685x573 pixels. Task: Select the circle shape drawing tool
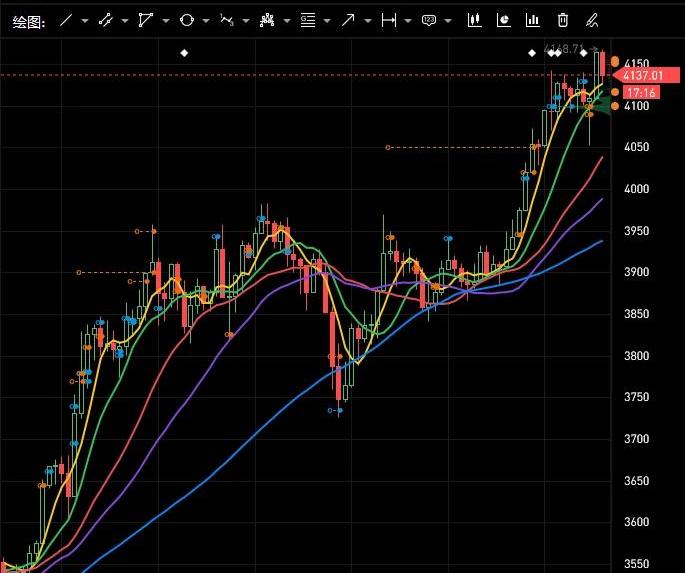pyautogui.click(x=186, y=20)
